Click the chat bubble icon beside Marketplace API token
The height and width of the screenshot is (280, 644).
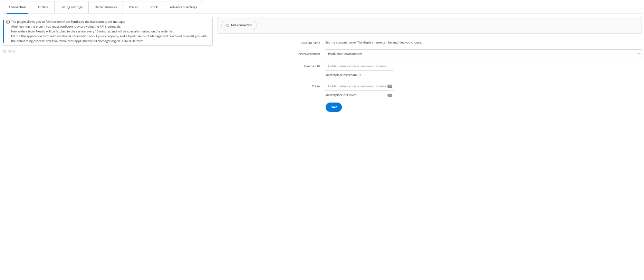390,95
